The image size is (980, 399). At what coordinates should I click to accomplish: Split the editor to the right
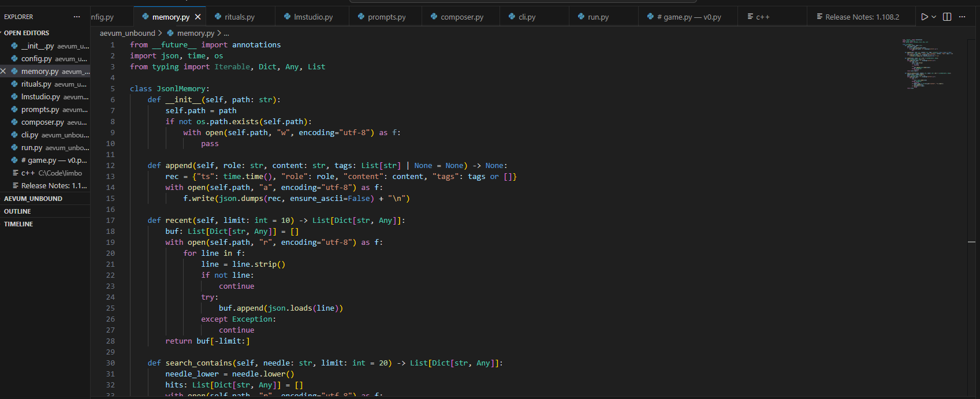click(947, 17)
